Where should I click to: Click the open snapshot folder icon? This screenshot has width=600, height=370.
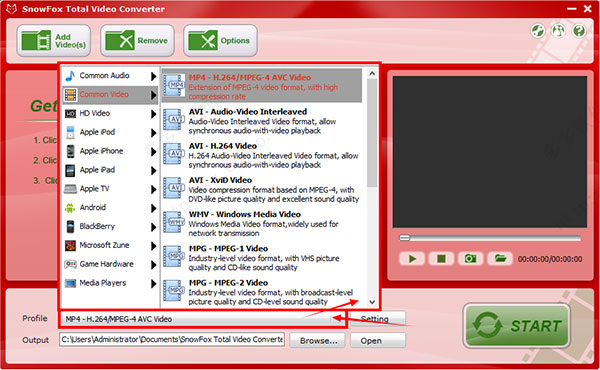[x=500, y=259]
